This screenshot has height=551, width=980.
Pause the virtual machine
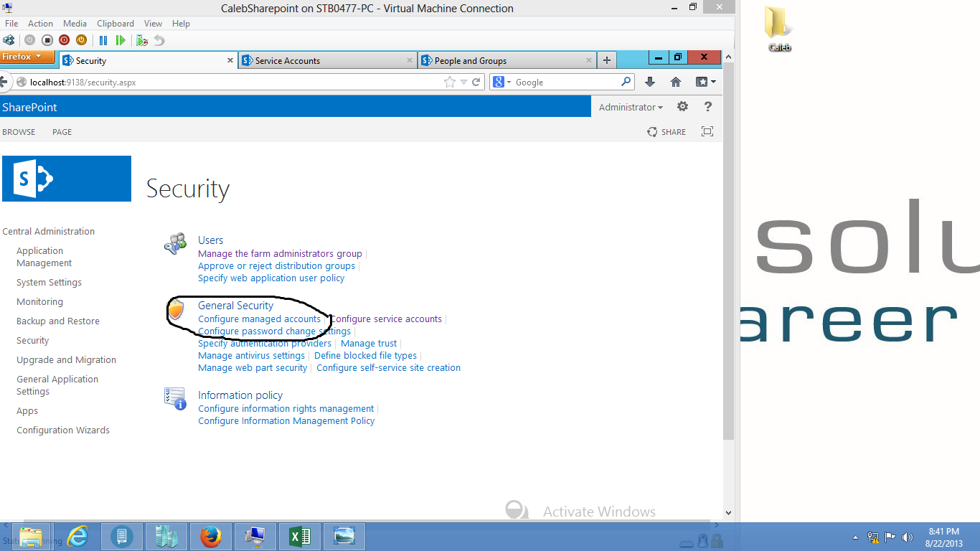[x=103, y=40]
